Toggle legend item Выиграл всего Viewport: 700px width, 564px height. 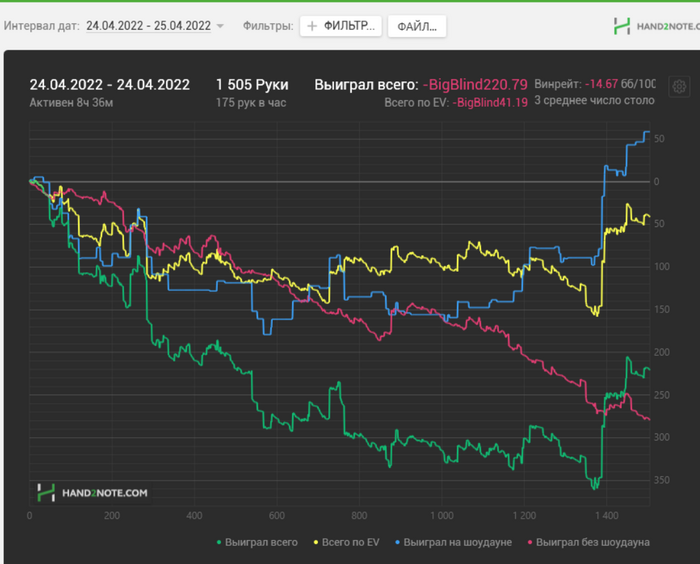coord(257,542)
